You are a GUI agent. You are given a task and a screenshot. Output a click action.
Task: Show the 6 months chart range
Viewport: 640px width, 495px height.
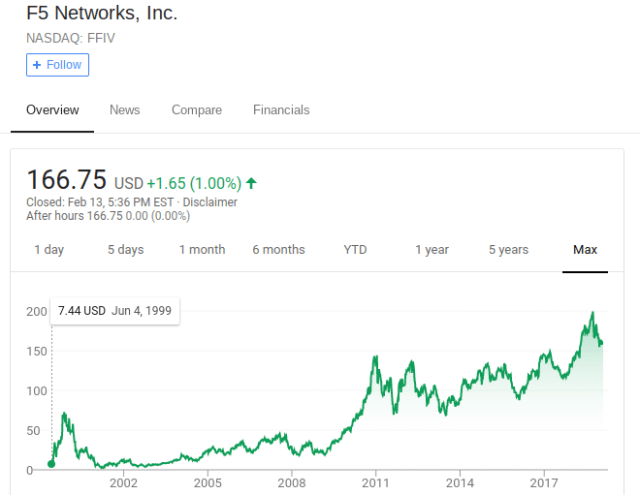[x=278, y=250]
